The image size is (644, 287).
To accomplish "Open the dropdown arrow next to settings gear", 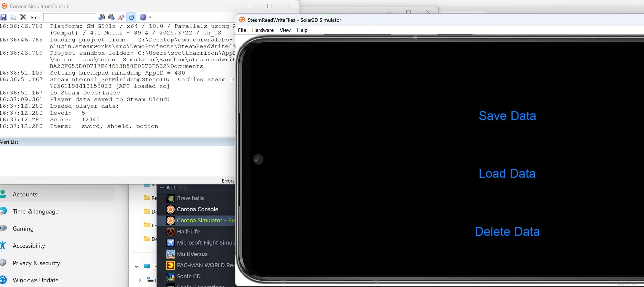I will coord(150,17).
